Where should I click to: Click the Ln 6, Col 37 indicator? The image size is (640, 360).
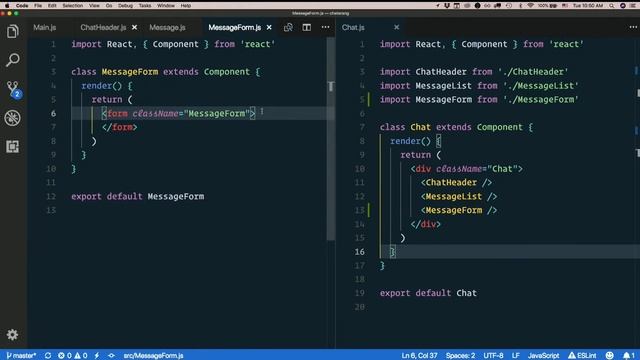[x=419, y=356]
